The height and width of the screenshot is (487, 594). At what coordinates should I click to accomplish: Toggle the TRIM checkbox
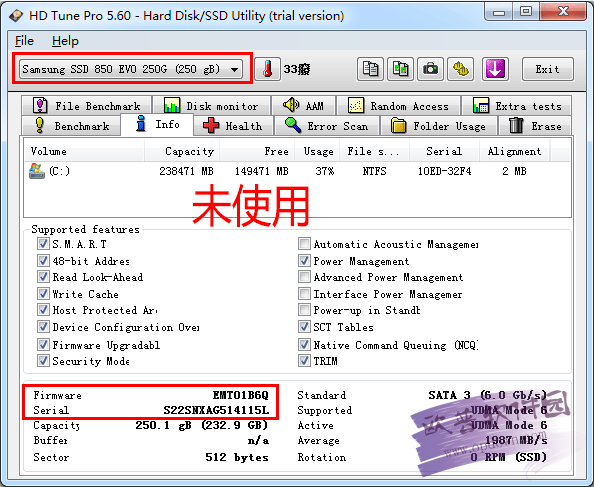pyautogui.click(x=304, y=360)
